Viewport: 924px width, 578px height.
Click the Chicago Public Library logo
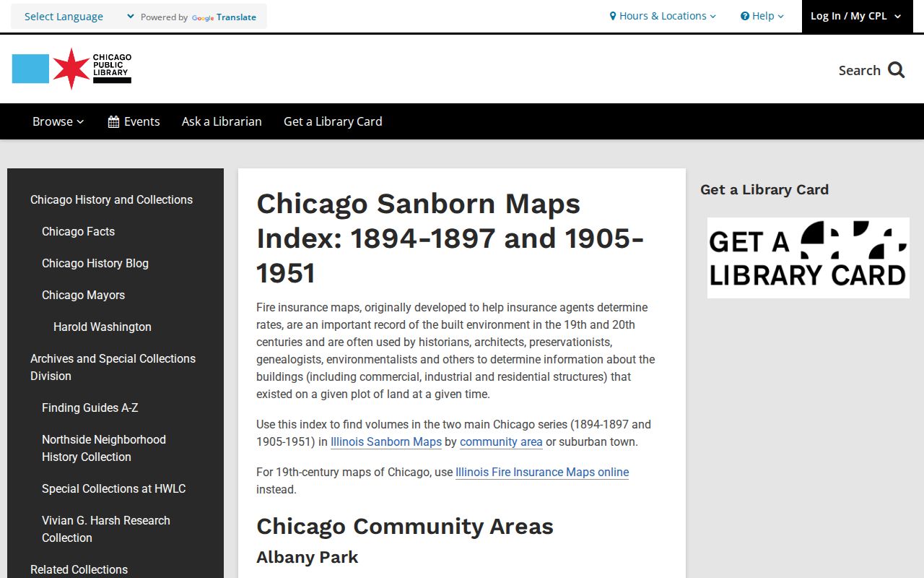[71, 69]
